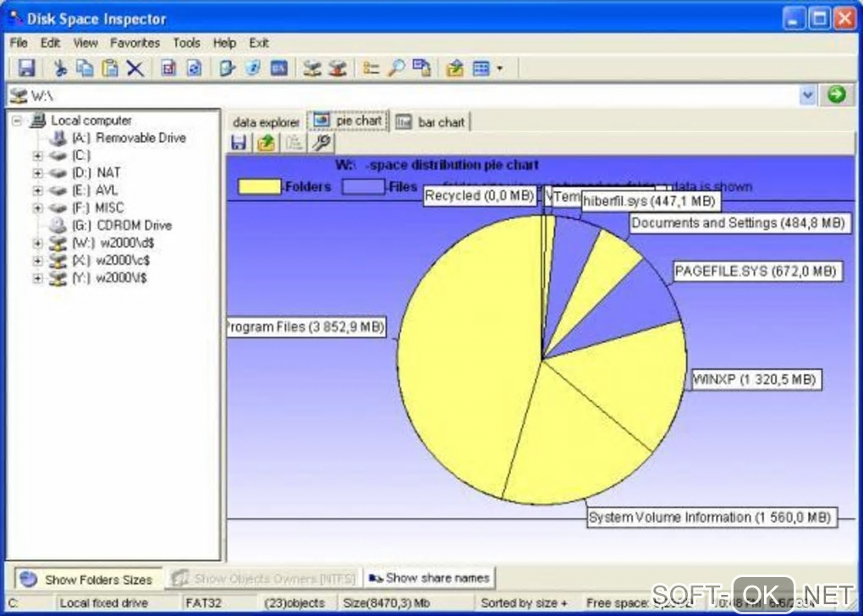The image size is (863, 616).
Task: Expand the (E:) AVL drive node
Action: 37,190
